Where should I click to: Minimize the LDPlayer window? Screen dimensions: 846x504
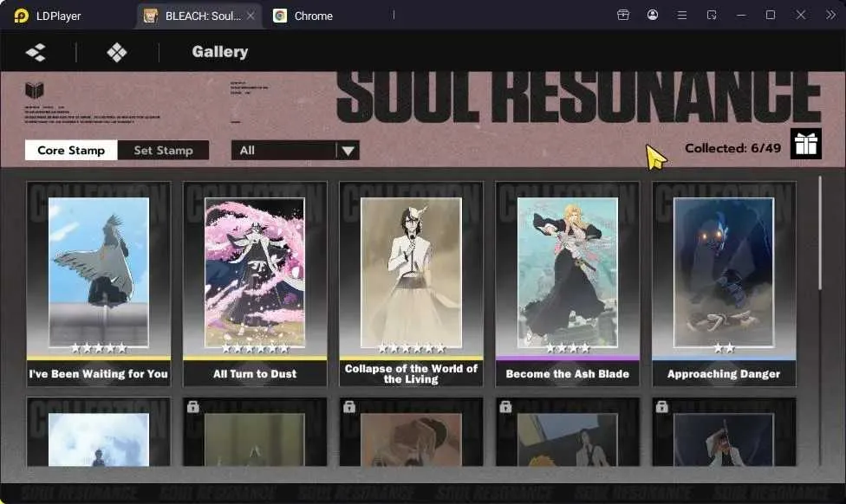tap(741, 15)
